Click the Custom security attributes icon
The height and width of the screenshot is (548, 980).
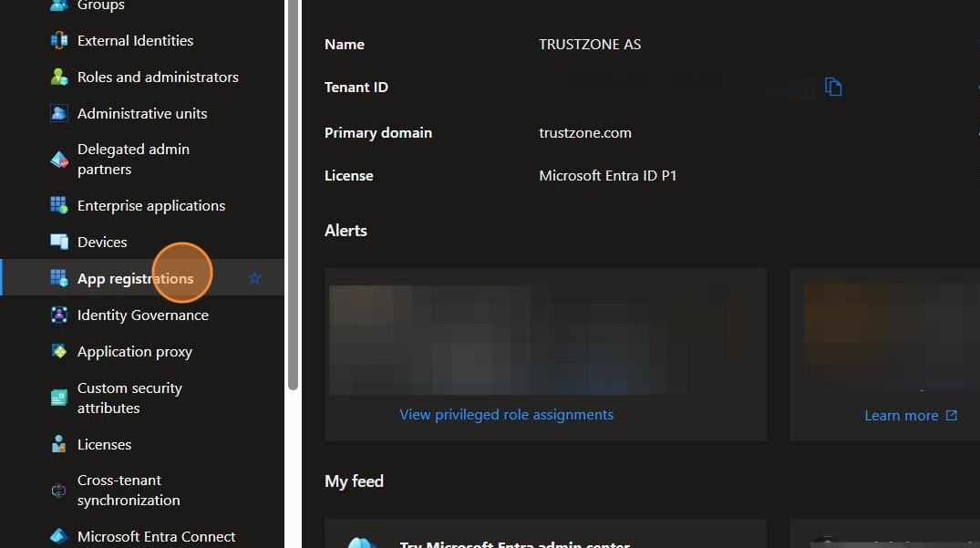point(58,398)
